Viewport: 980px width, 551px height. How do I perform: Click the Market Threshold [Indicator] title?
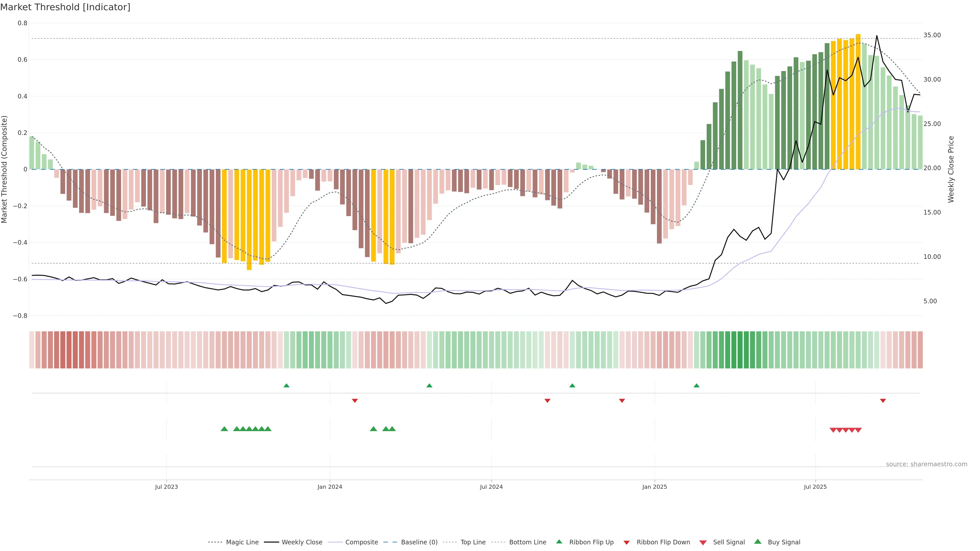[65, 7]
